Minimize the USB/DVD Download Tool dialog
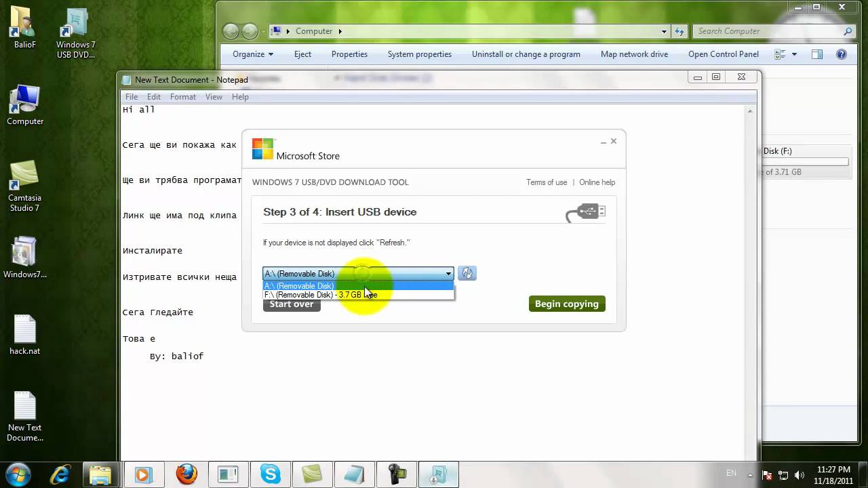 (x=603, y=142)
